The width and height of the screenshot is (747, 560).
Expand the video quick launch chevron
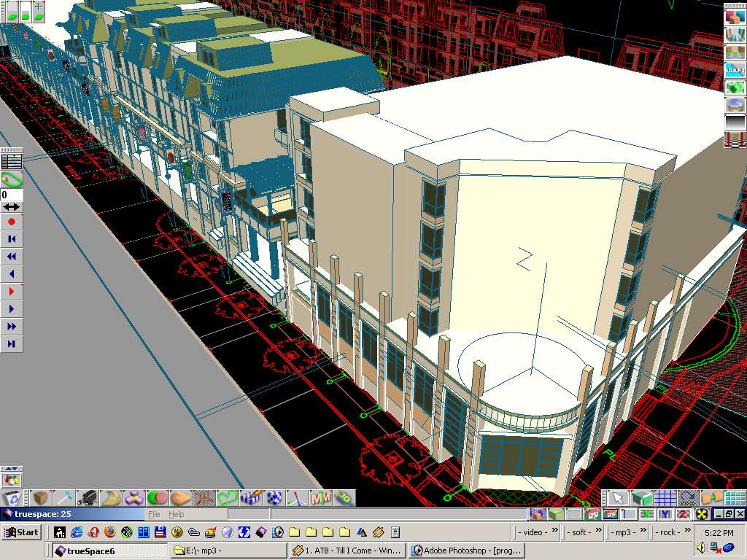click(554, 532)
